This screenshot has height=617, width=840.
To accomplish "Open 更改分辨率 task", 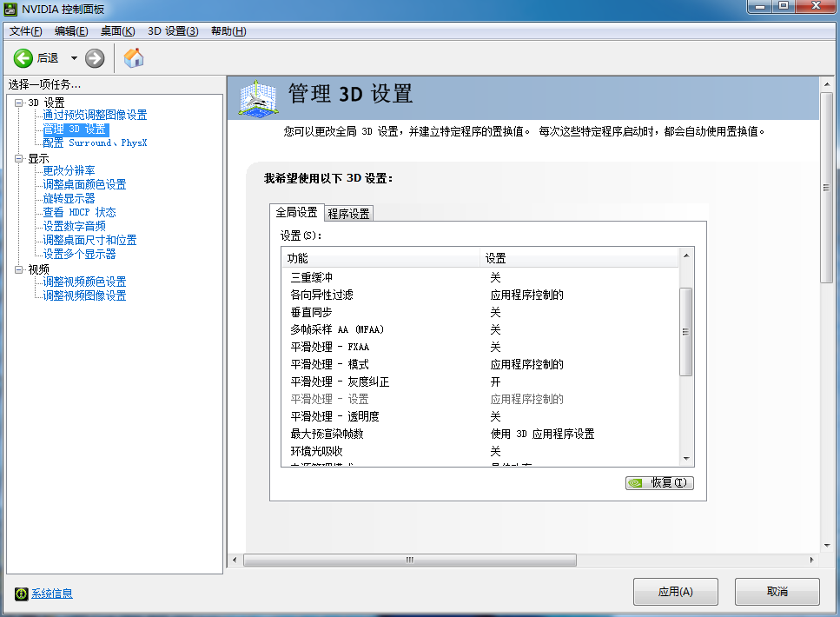I will (69, 170).
